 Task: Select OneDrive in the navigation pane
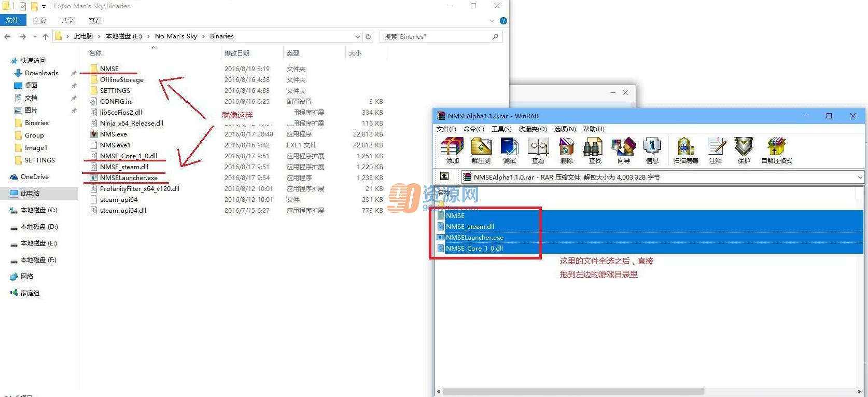point(34,176)
